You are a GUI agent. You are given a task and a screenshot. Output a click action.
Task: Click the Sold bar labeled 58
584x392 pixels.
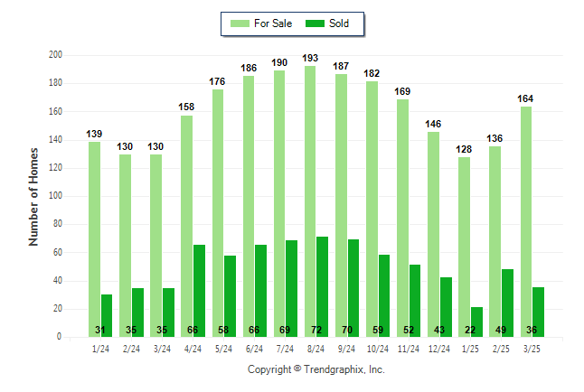coord(230,296)
